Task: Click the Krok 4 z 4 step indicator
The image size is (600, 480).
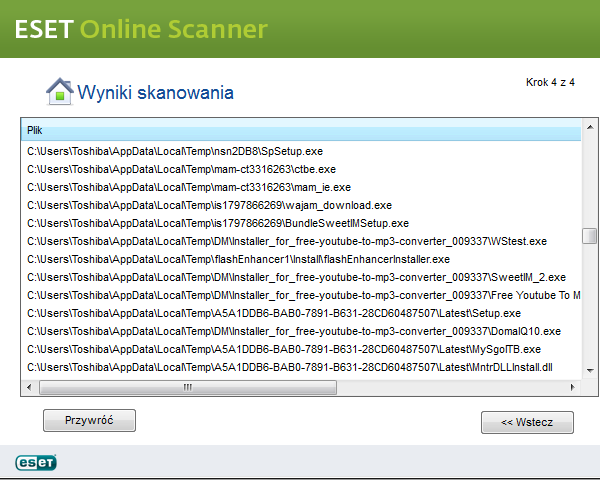Action: [x=550, y=82]
